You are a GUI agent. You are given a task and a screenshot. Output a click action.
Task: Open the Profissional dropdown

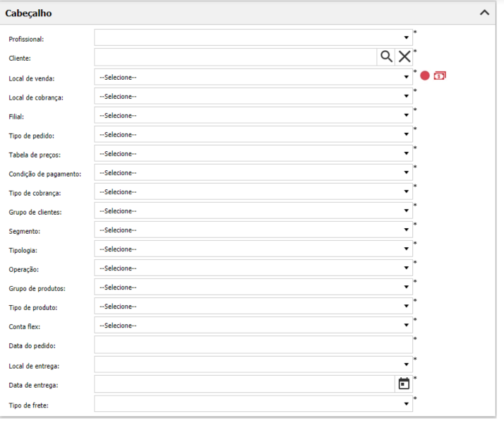[x=253, y=37]
